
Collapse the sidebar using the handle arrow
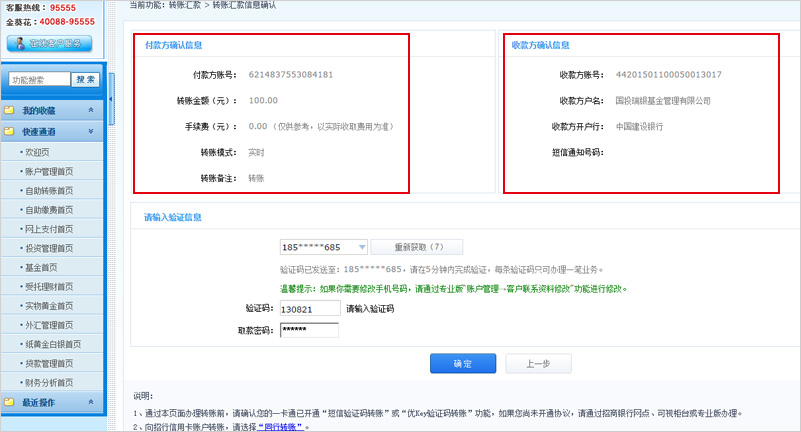112,99
